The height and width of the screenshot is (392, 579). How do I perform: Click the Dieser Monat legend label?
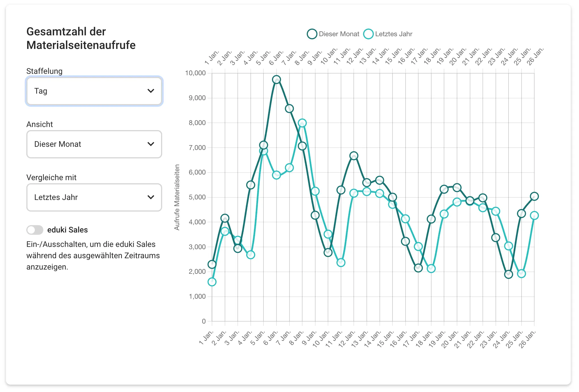tap(339, 34)
